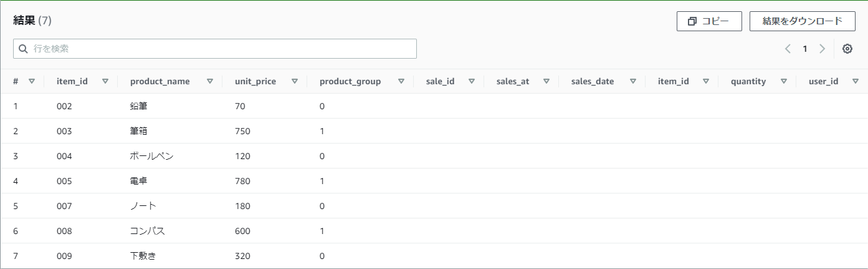Click the previous page arrow

(x=788, y=49)
